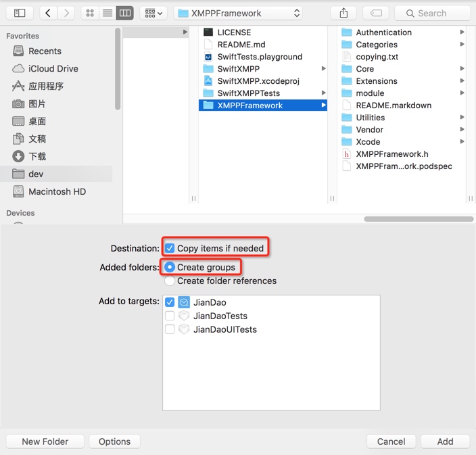
Task: Expand arrow next to SwiftXMPPTests
Action: pyautogui.click(x=324, y=93)
